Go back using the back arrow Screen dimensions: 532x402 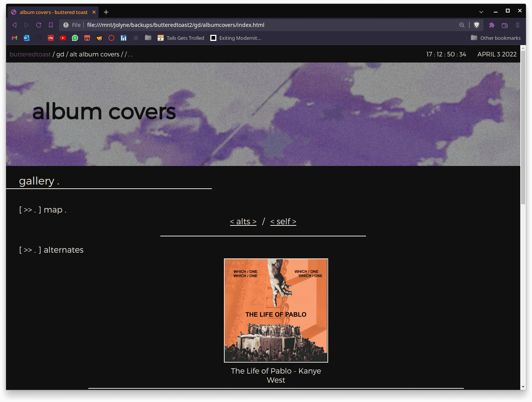pos(14,25)
